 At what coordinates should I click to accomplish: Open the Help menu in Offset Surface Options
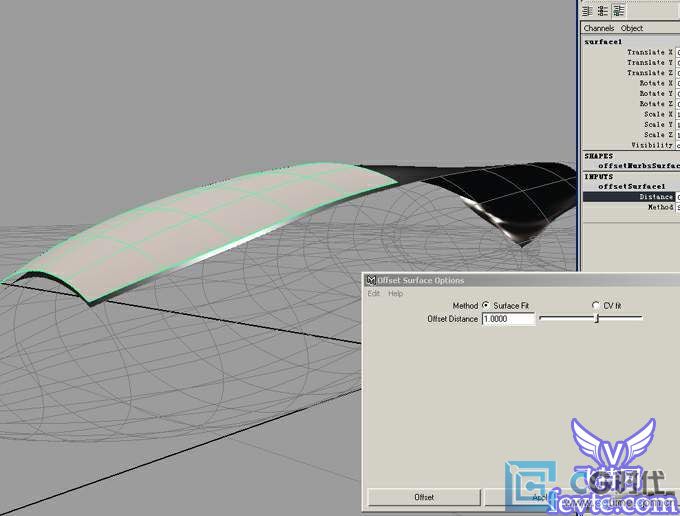pyautogui.click(x=396, y=294)
